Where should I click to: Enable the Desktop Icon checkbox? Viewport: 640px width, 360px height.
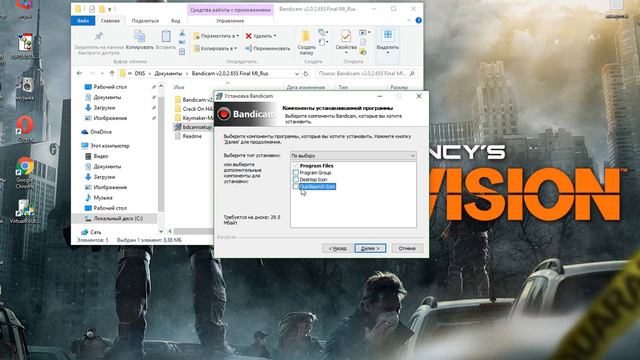[x=296, y=180]
